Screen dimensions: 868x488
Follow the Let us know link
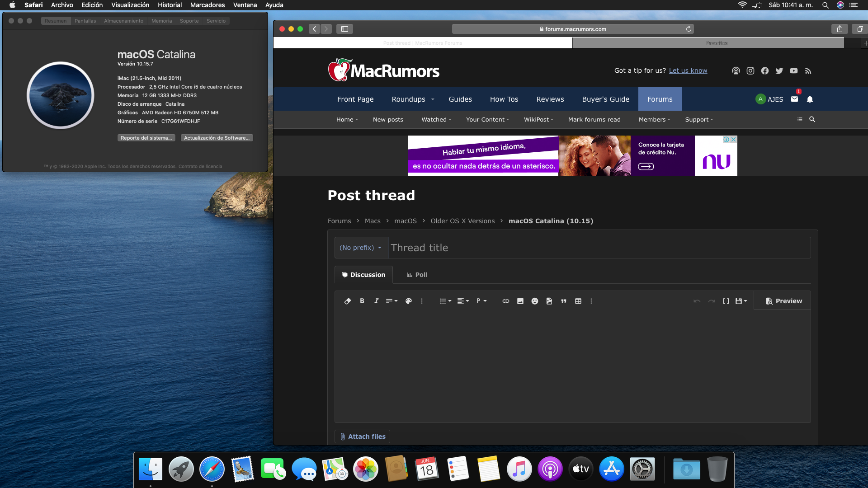pos(688,70)
